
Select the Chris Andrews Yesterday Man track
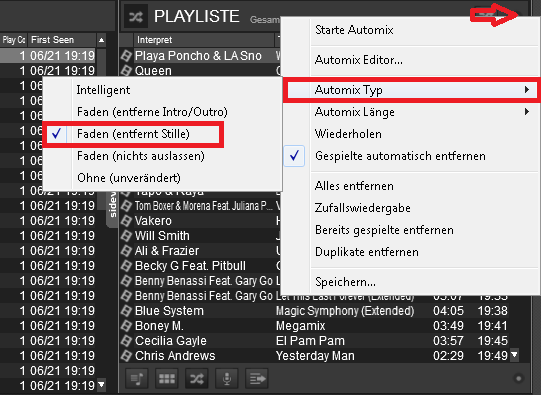coord(315,356)
